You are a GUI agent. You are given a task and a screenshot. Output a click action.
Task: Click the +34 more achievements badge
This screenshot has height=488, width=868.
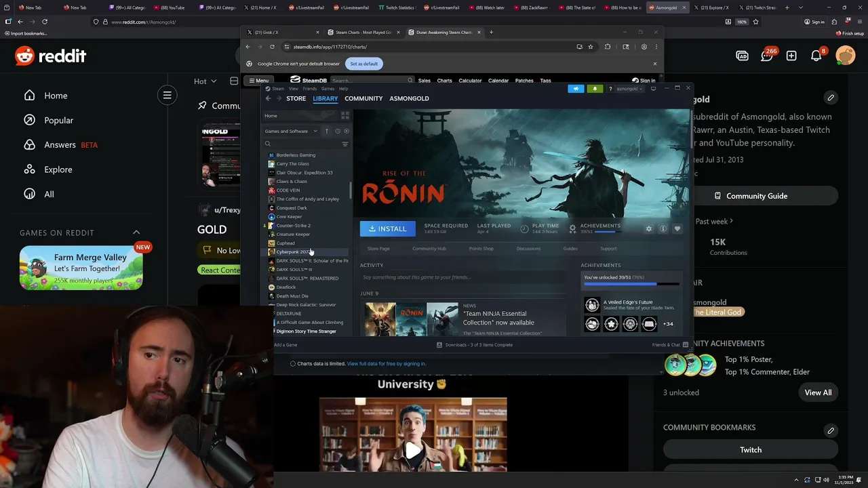[x=668, y=324]
